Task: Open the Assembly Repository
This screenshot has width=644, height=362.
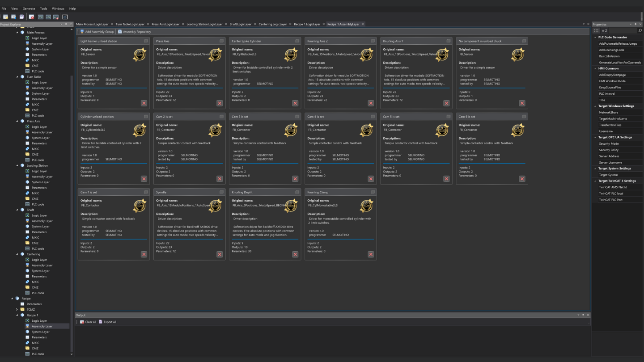Action: click(134, 32)
